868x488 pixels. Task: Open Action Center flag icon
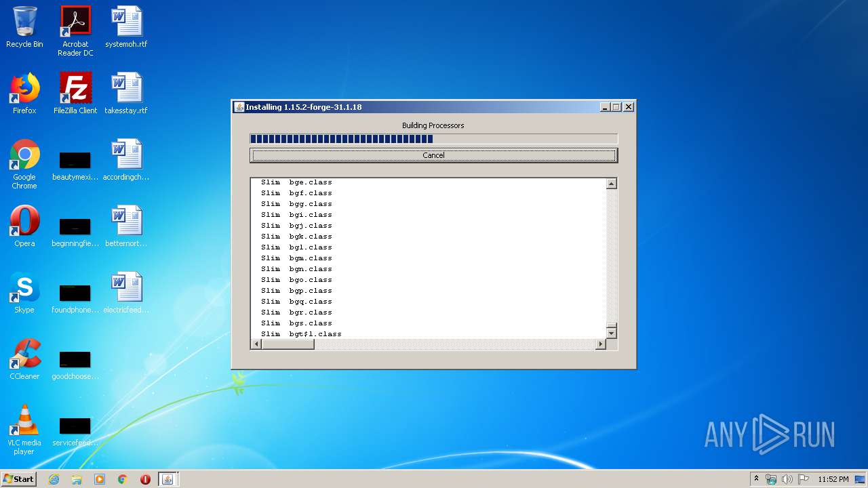tap(803, 479)
